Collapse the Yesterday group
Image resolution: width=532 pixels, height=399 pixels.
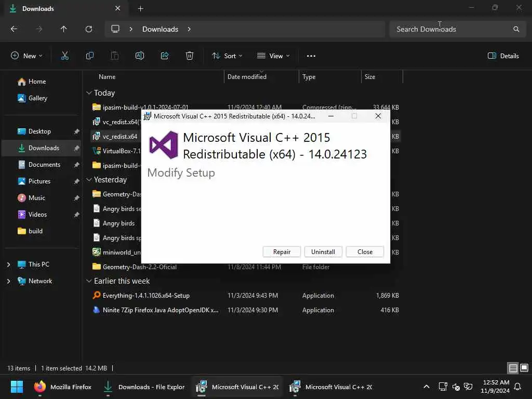(89, 180)
